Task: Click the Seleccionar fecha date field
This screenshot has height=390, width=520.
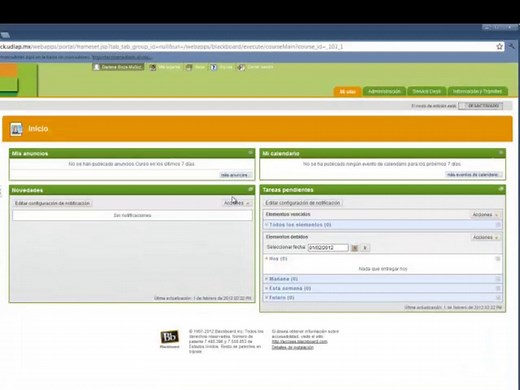Action: [328, 248]
